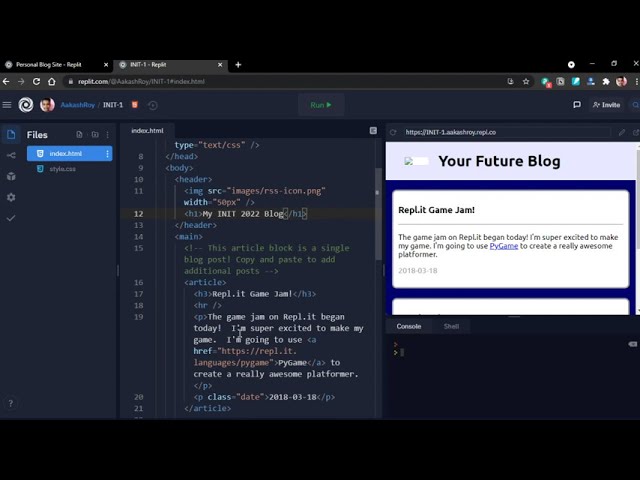
Task: Open the Chrome profile avatar
Action: click(x=621, y=82)
